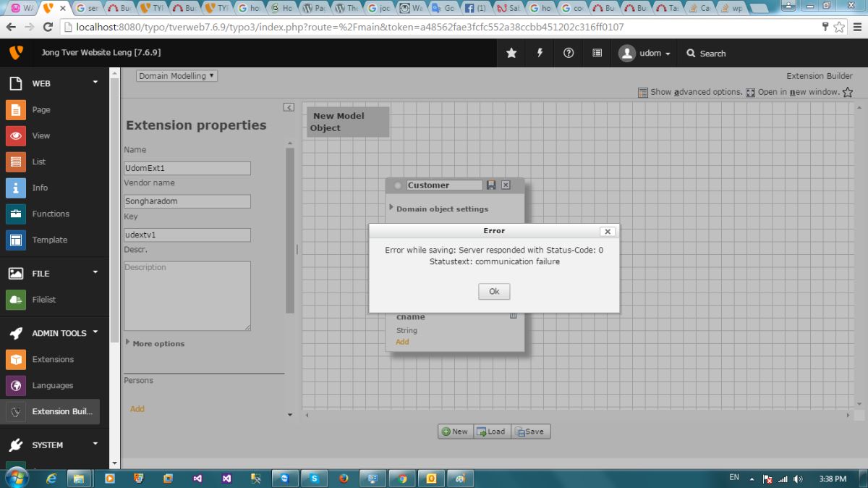Click the Extension Builder module icon

[x=15, y=411]
